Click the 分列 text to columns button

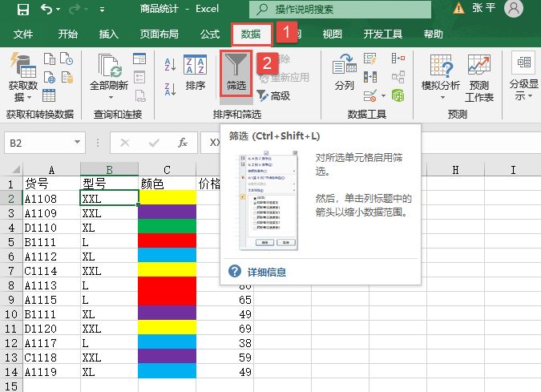(345, 72)
